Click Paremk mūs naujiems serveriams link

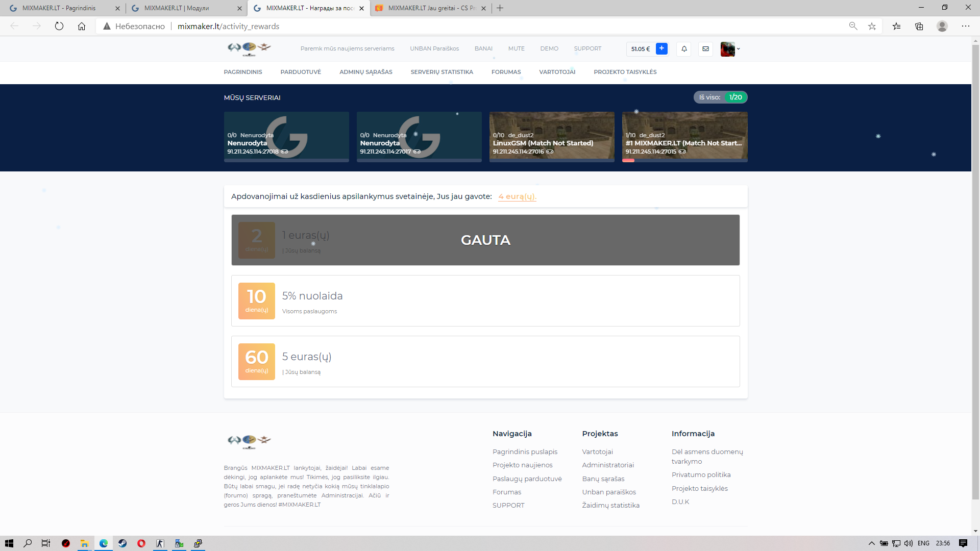tap(348, 49)
